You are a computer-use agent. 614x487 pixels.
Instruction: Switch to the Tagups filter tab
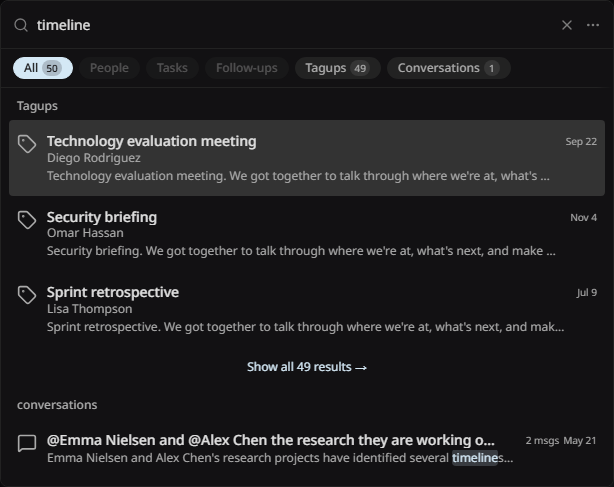pyautogui.click(x=338, y=68)
